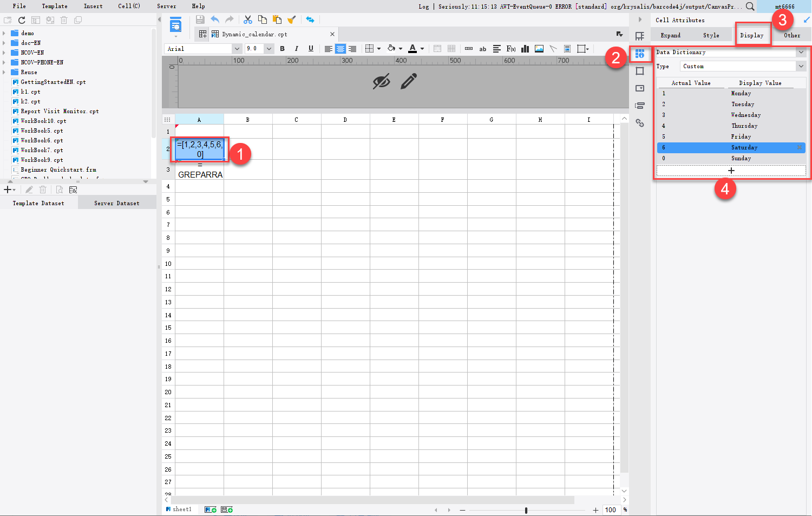Adjust the zoom slider handle
This screenshot has height=516, width=812.
click(x=526, y=510)
